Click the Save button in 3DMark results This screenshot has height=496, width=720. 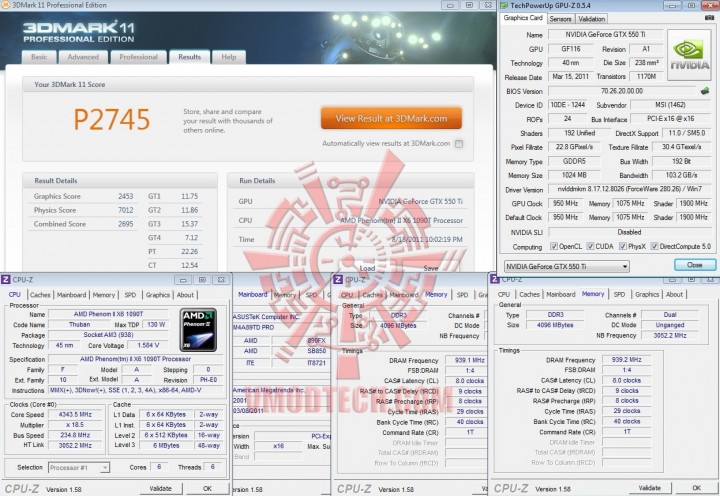(x=431, y=268)
